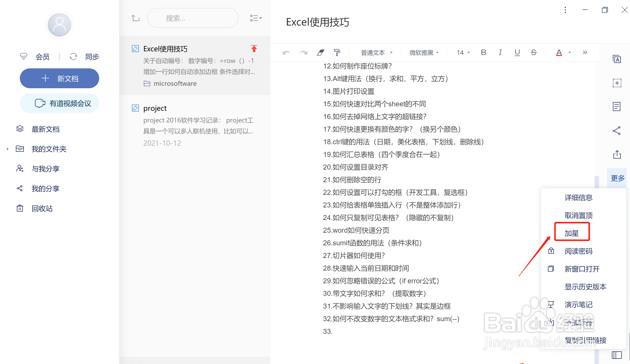Click the presentation icon beside 演示笔记
The image size is (630, 364).
551,304
